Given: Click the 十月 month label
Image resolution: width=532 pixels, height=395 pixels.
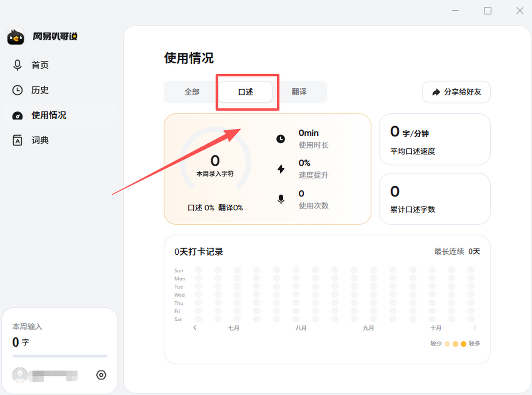Looking at the screenshot, I should (x=436, y=328).
